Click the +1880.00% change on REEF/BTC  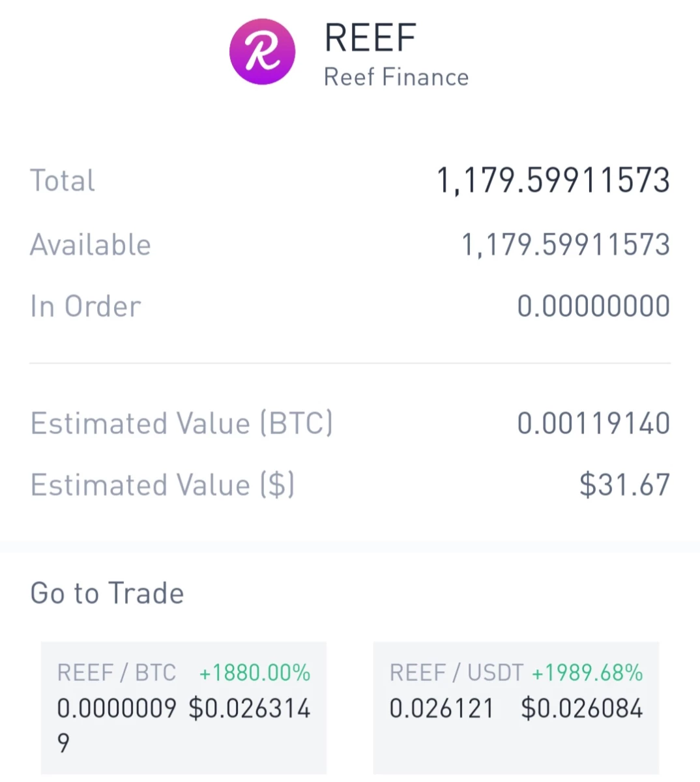click(255, 673)
